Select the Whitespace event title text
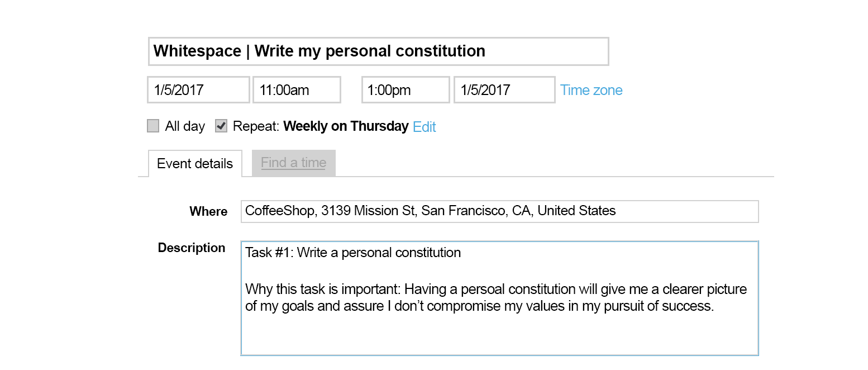 pos(198,51)
